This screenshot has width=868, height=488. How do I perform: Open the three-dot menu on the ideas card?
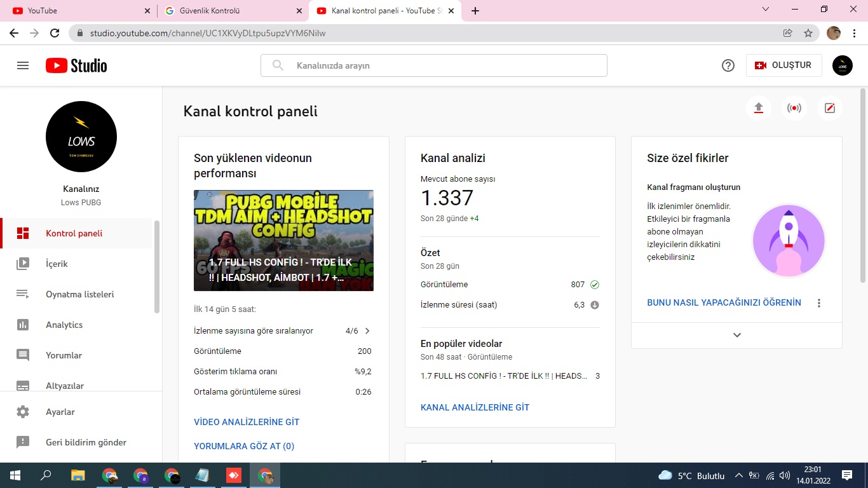point(819,303)
